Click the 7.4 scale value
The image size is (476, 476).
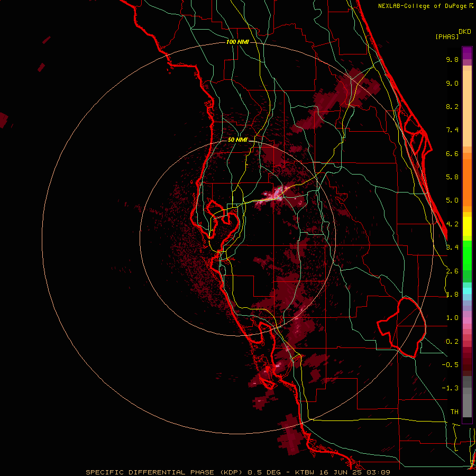coord(452,130)
